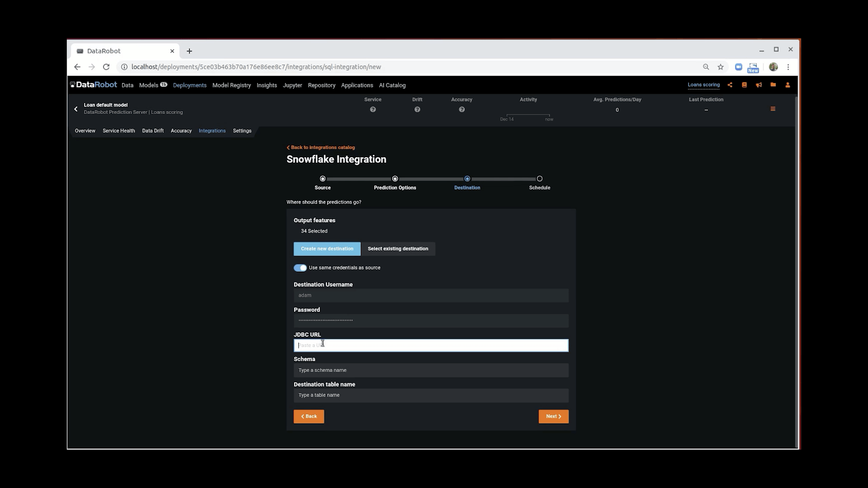Open the Data menu

point(127,85)
